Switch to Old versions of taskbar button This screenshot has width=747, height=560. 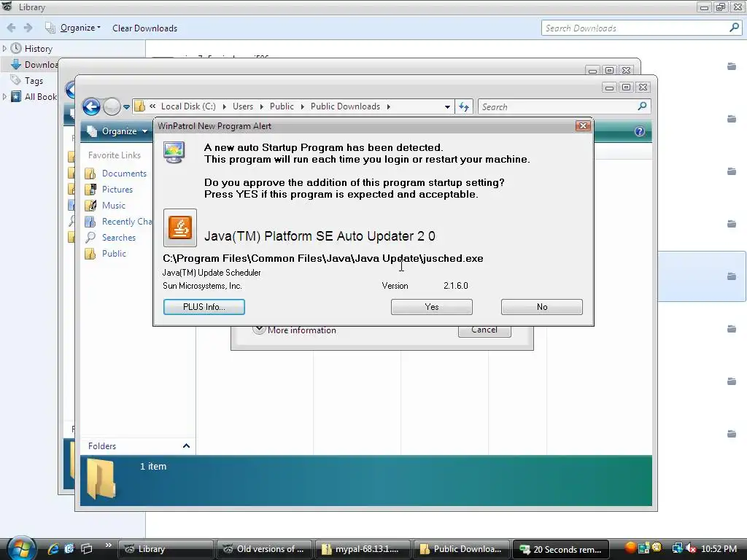click(x=264, y=549)
